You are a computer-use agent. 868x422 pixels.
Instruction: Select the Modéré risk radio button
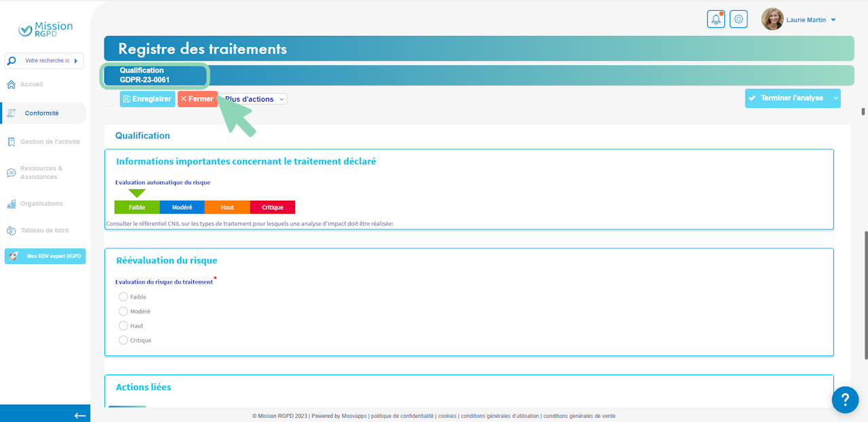tap(123, 311)
